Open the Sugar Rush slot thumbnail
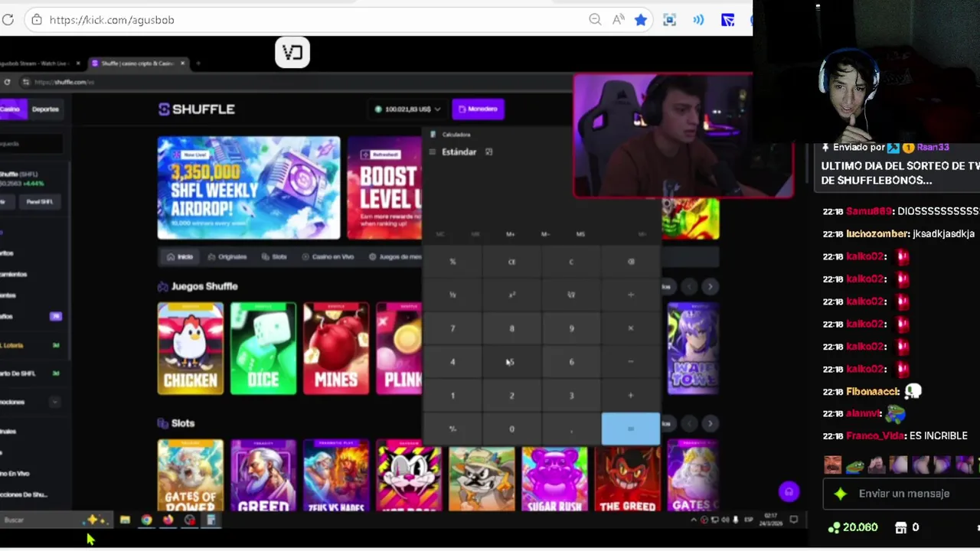This screenshot has width=980, height=551. coord(554,475)
